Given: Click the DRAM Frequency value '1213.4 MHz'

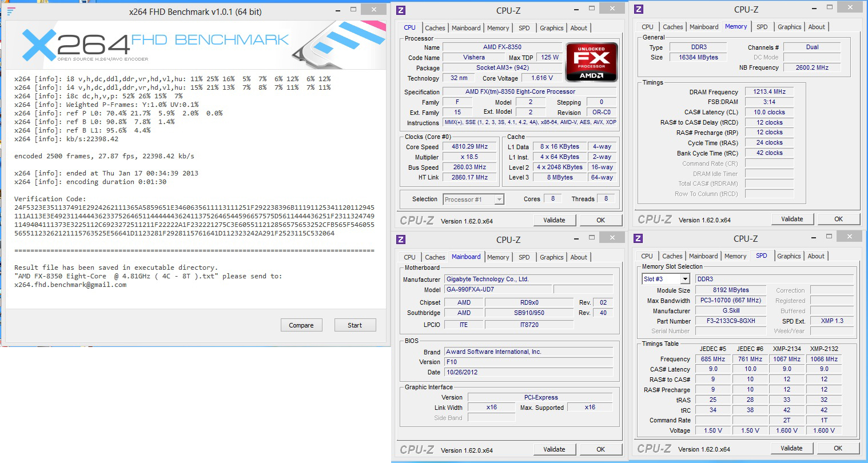Looking at the screenshot, I should point(770,91).
